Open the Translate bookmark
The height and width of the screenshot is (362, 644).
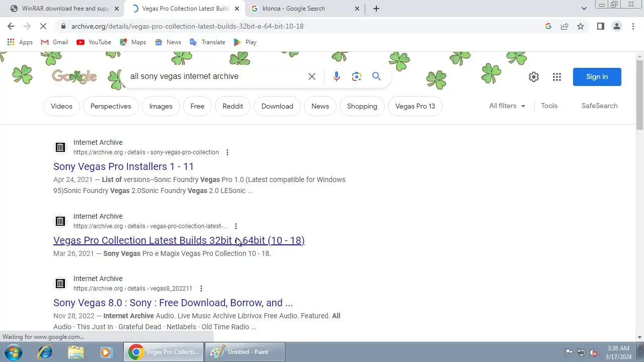(207, 42)
